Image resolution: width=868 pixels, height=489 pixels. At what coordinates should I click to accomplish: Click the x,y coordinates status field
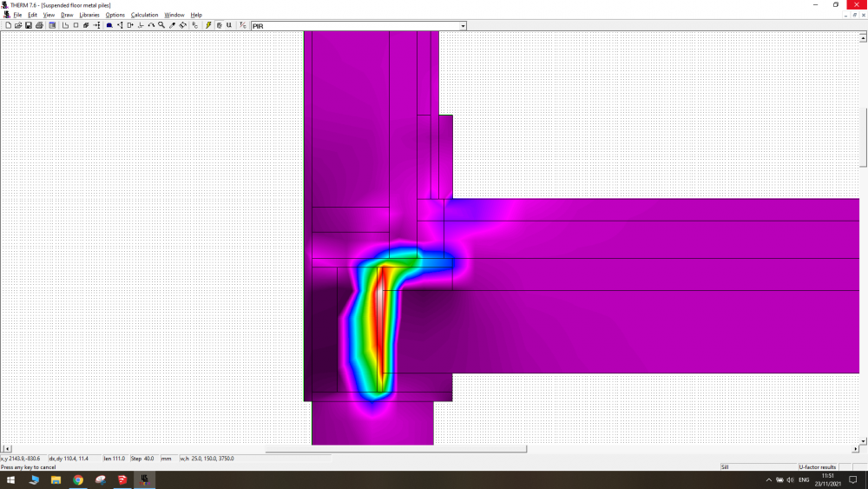[23, 459]
